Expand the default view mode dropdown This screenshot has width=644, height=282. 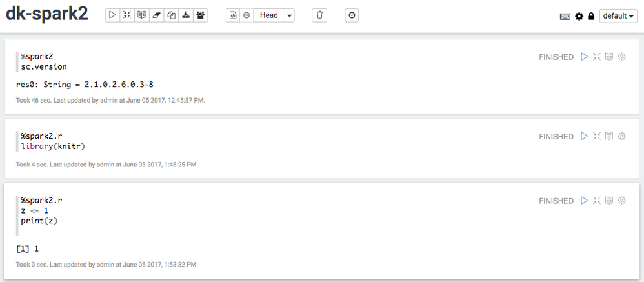pos(618,16)
